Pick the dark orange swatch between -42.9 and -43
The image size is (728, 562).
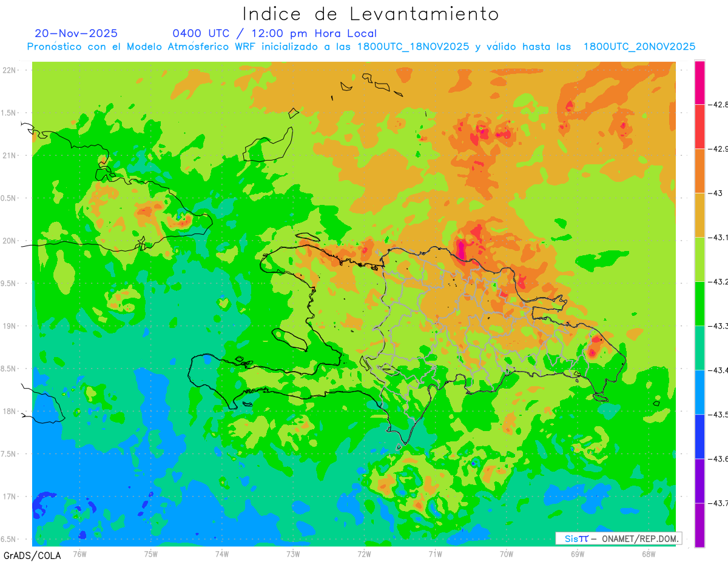tap(699, 171)
